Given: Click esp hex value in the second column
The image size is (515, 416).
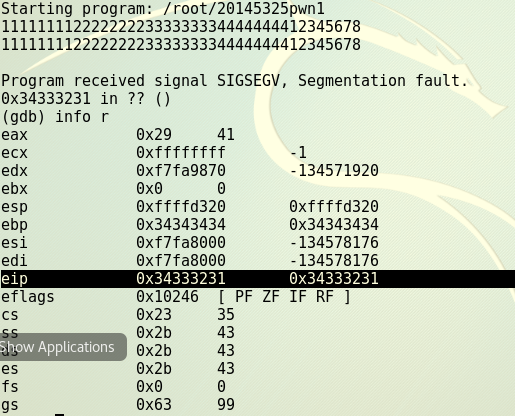Looking at the screenshot, I should click(x=181, y=207).
